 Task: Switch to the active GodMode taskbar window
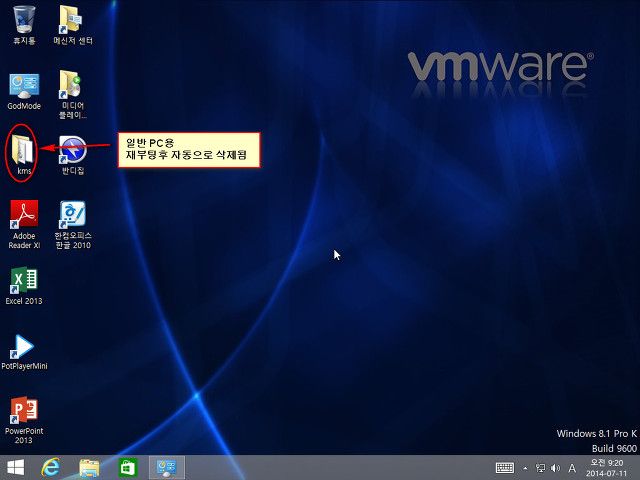[167, 468]
